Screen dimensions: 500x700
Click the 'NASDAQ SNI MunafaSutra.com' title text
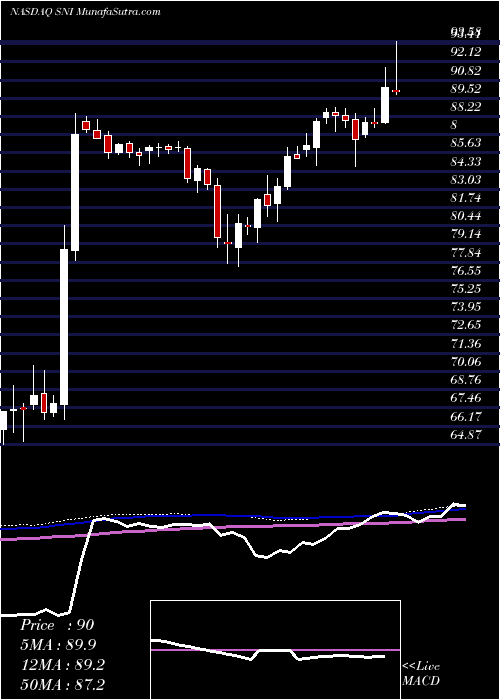point(85,12)
